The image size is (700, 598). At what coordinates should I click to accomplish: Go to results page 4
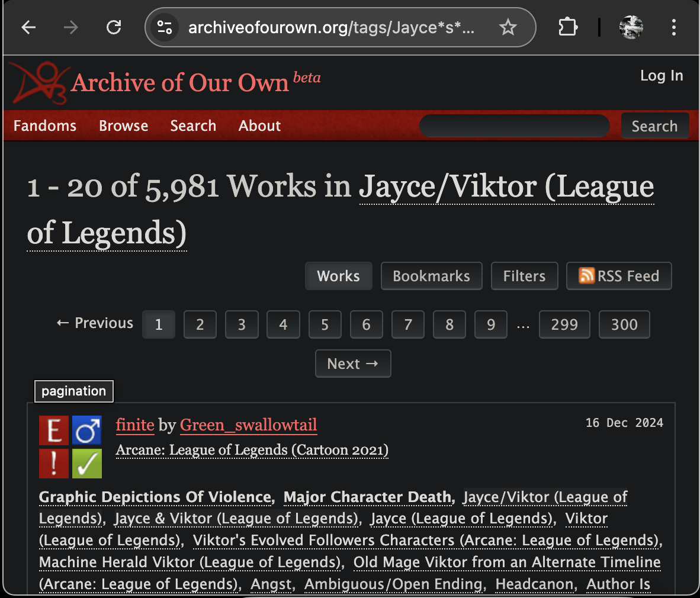coord(283,324)
